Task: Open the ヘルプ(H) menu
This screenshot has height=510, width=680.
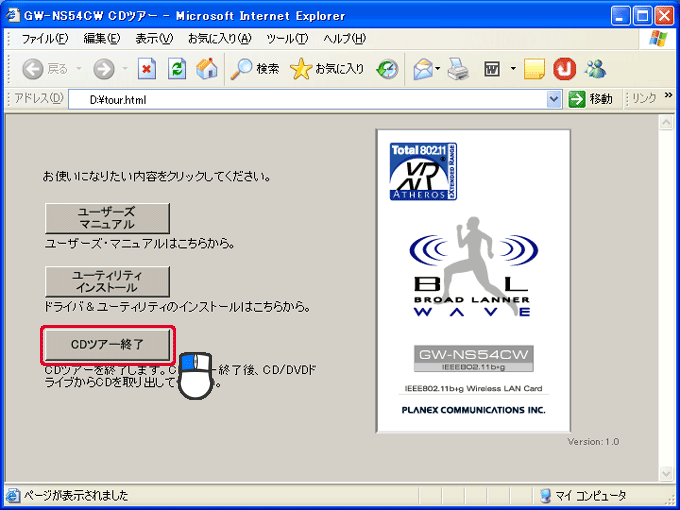Action: click(x=344, y=39)
